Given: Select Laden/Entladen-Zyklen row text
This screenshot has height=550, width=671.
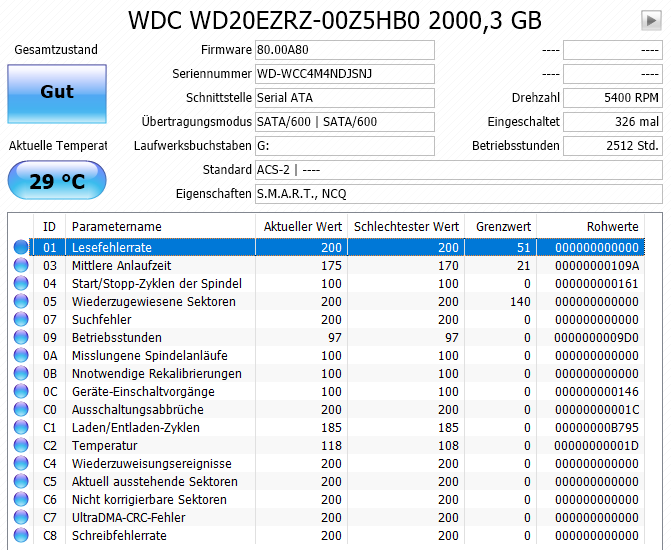Looking at the screenshot, I should coord(136,427).
